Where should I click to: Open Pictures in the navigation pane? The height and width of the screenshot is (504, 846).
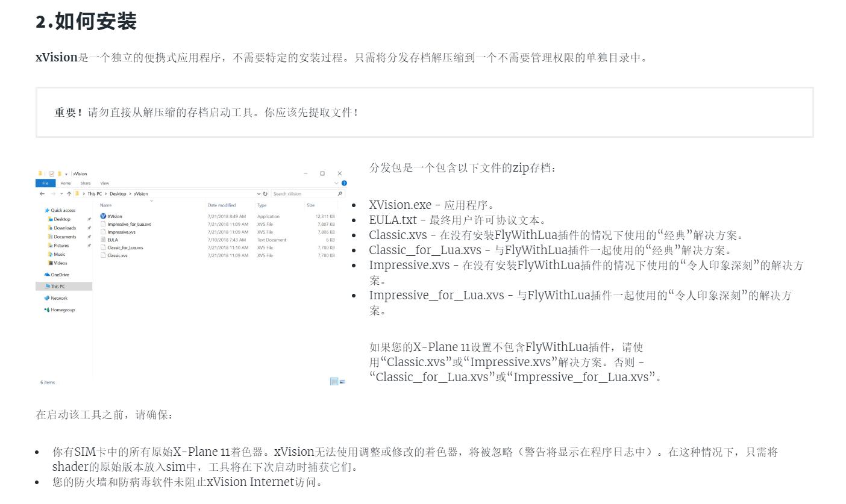click(x=58, y=245)
